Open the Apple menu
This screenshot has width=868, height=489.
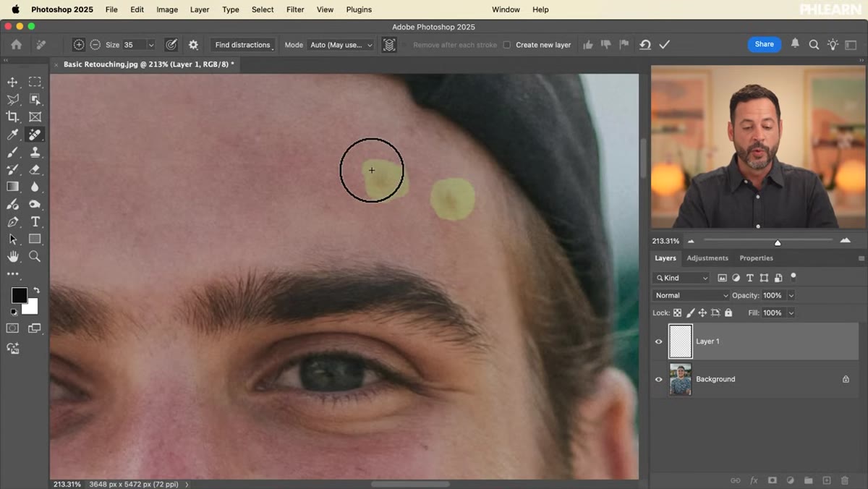[16, 9]
